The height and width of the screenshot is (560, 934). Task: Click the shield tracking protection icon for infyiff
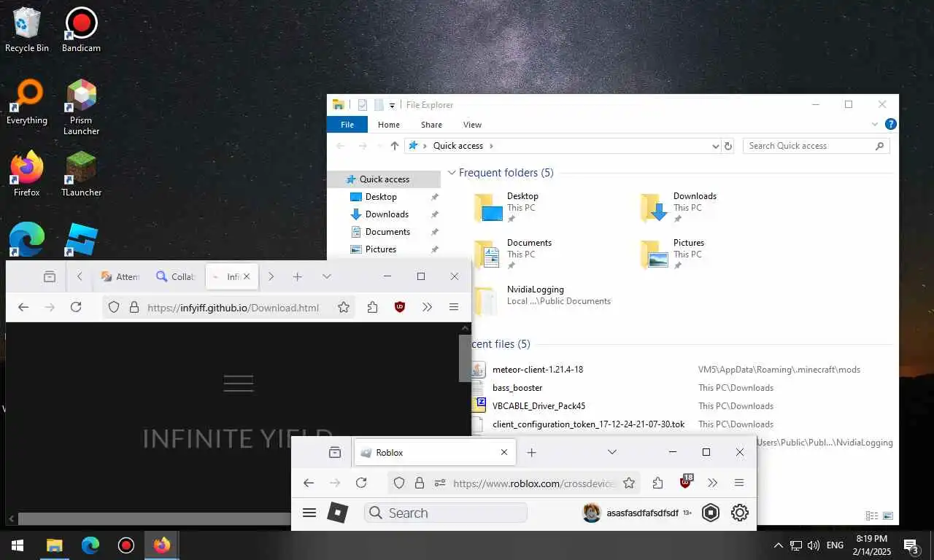tap(114, 307)
